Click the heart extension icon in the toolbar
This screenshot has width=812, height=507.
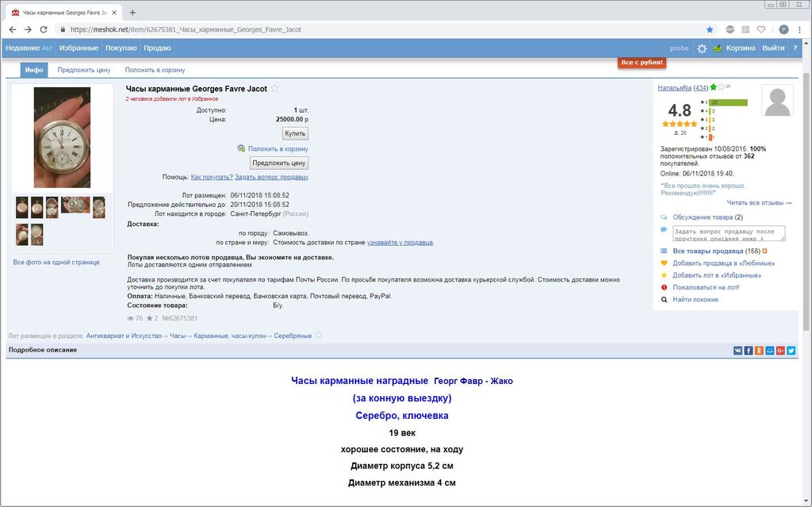pos(760,29)
